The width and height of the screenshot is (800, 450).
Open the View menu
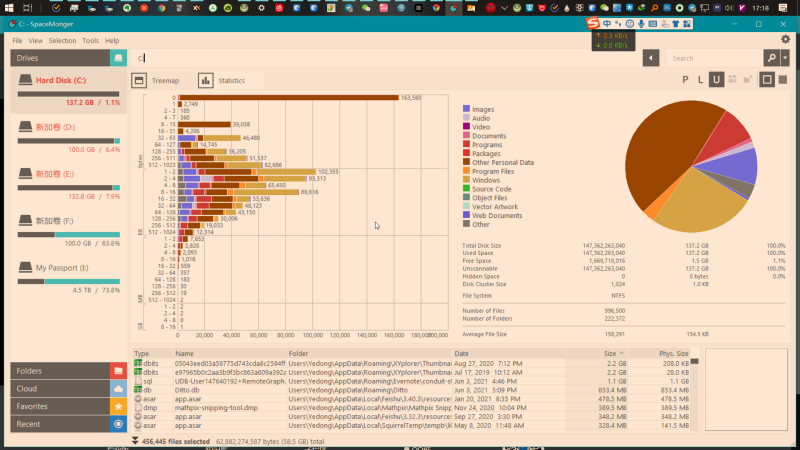35,41
